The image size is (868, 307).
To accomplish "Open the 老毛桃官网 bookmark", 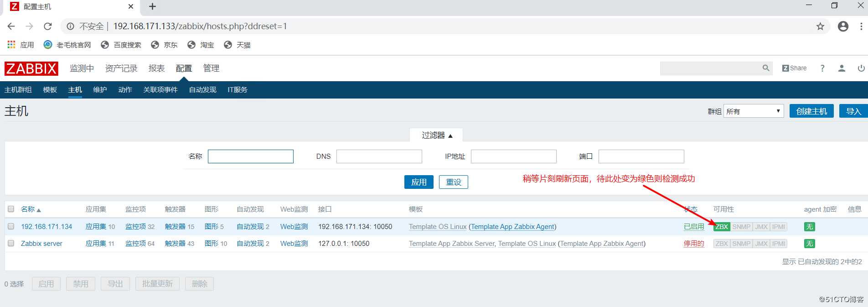I will [x=67, y=45].
